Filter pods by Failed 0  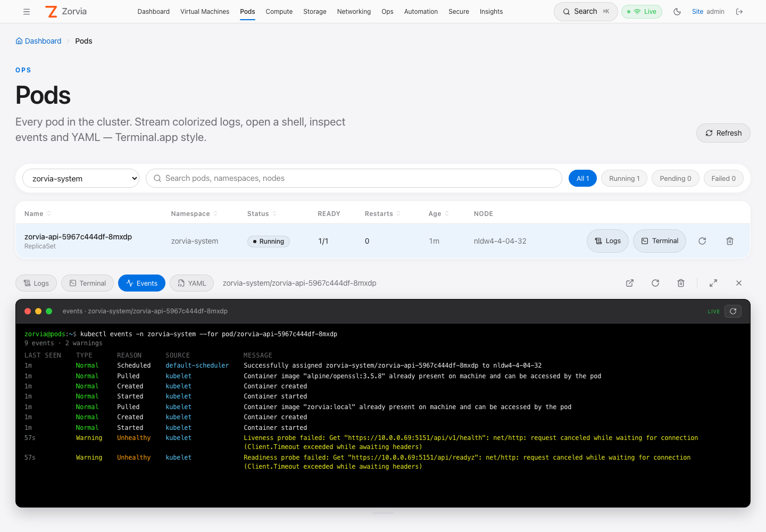coord(723,178)
